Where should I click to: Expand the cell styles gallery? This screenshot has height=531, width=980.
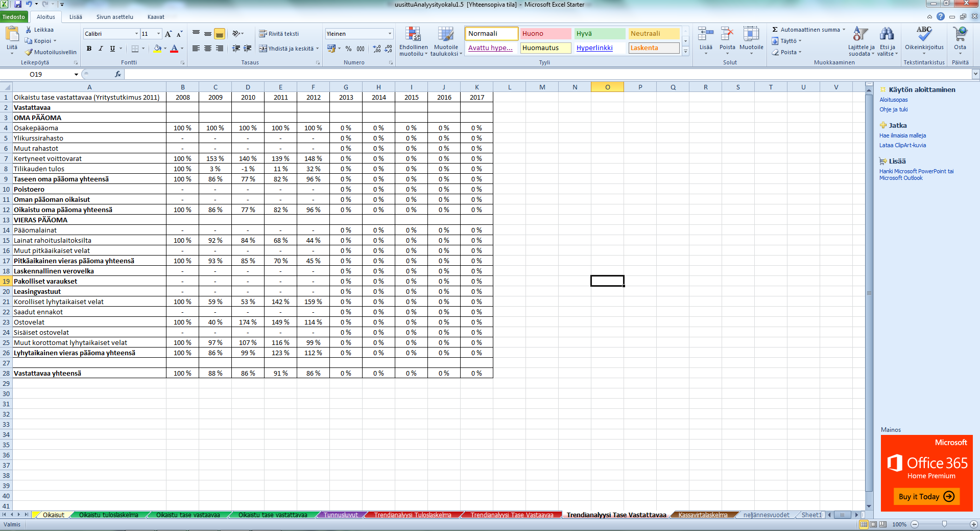(x=686, y=51)
